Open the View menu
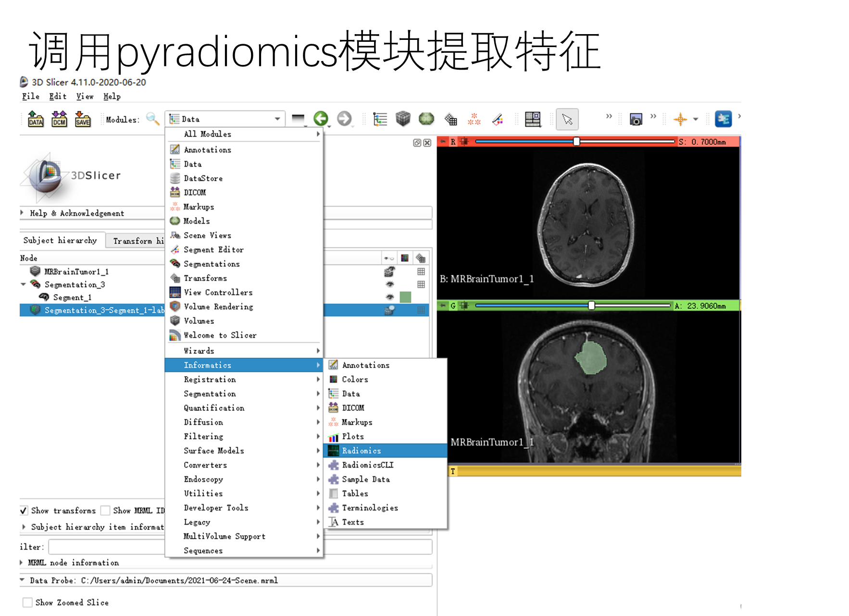This screenshot has height=616, width=849. (x=85, y=96)
